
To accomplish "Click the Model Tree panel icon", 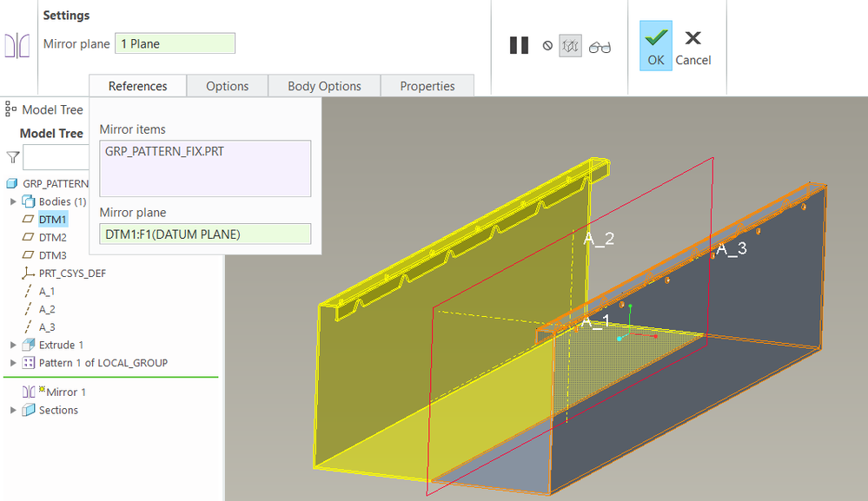I will 11,109.
